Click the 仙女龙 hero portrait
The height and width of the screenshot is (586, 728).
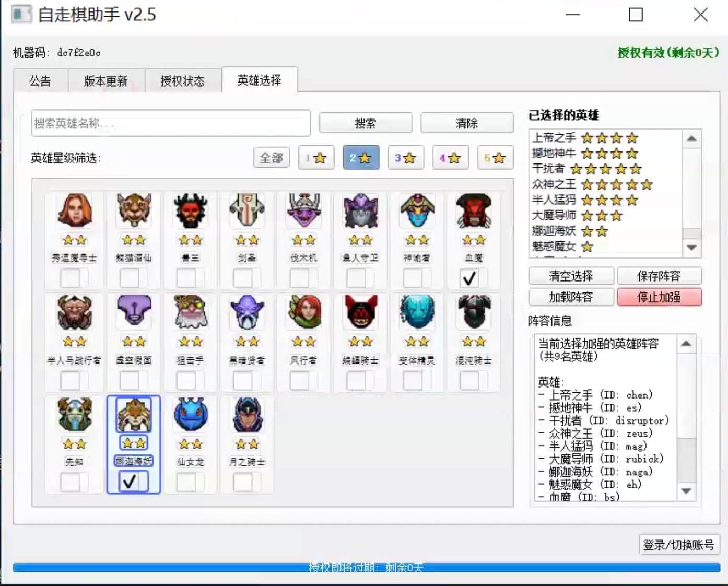coord(191,414)
